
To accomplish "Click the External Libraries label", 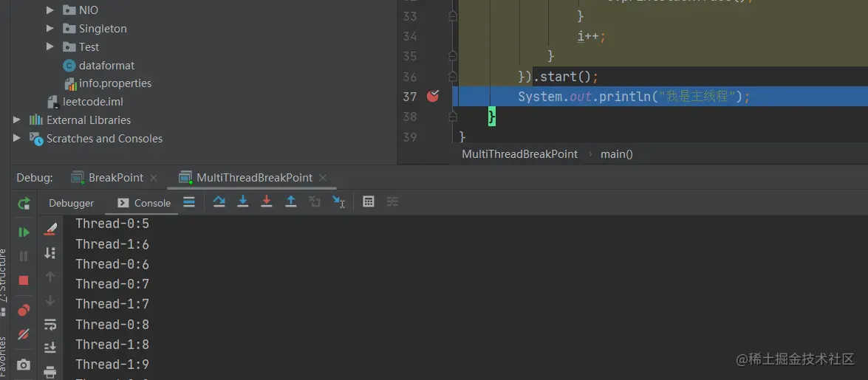I will [x=89, y=120].
